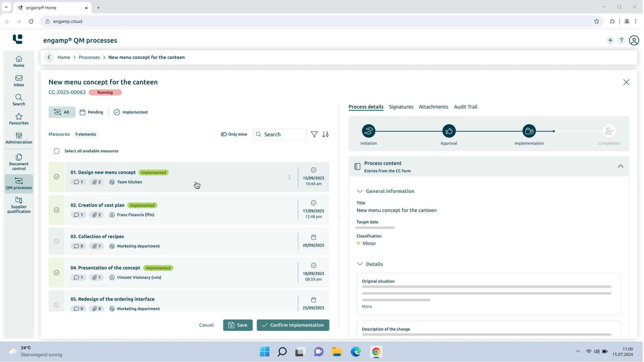This screenshot has width=644, height=362.
Task: Toggle status icon of Redesign of ordering interface
Action: 57,305
